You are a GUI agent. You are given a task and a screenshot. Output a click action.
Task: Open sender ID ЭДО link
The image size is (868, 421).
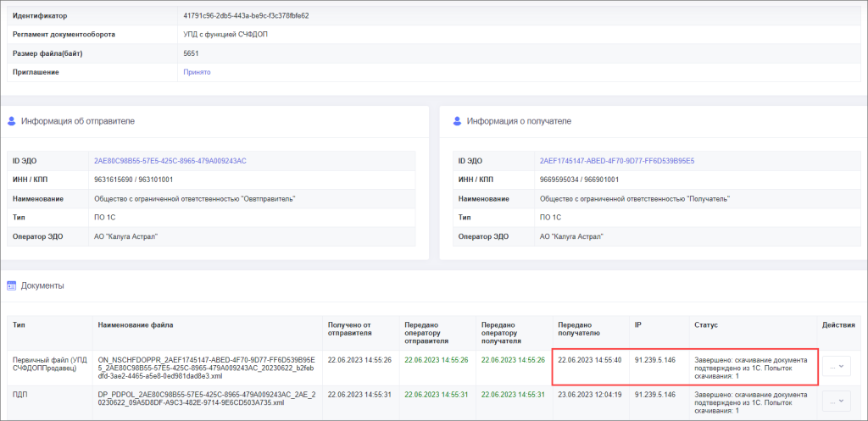tap(170, 161)
